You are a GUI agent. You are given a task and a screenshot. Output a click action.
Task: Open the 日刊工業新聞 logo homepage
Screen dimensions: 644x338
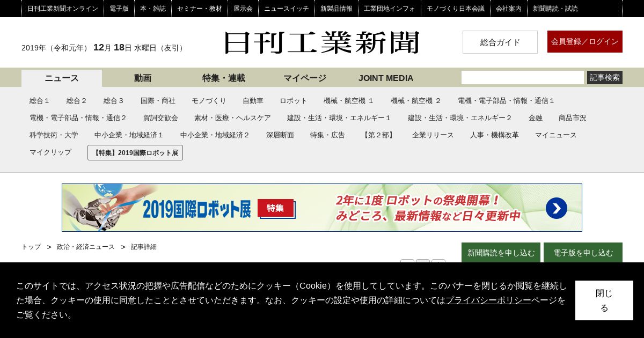[x=321, y=42]
